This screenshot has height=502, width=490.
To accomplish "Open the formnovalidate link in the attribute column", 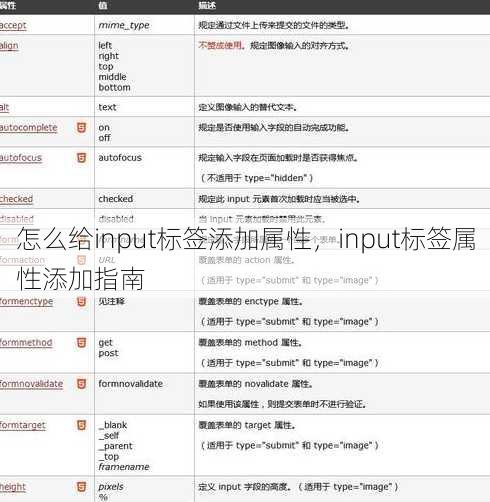I will 31,384.
